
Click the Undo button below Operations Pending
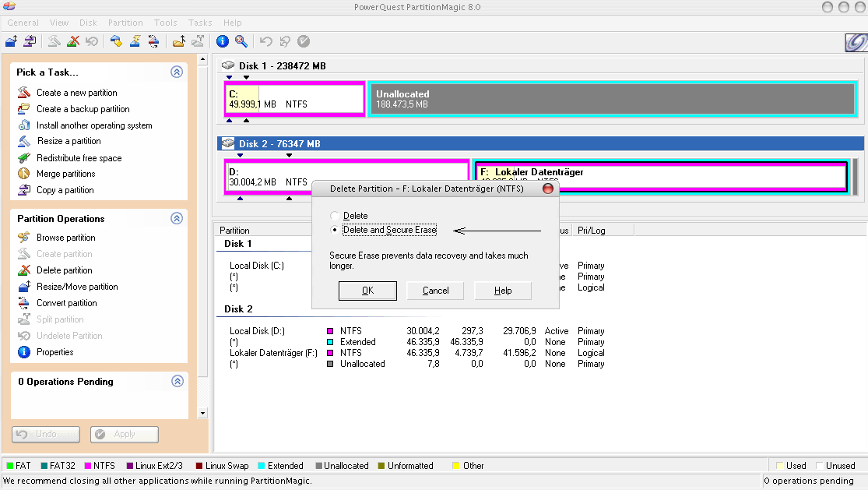tap(46, 434)
